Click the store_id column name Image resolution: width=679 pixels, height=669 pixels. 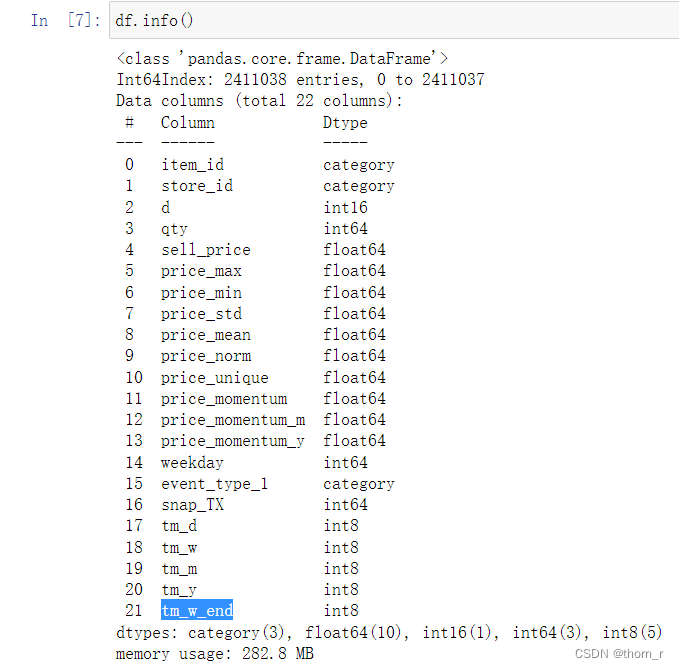coord(197,186)
